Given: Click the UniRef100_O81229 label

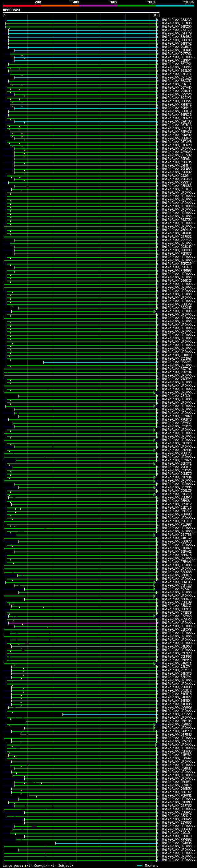Looking at the screenshot, I should click(x=177, y=714).
